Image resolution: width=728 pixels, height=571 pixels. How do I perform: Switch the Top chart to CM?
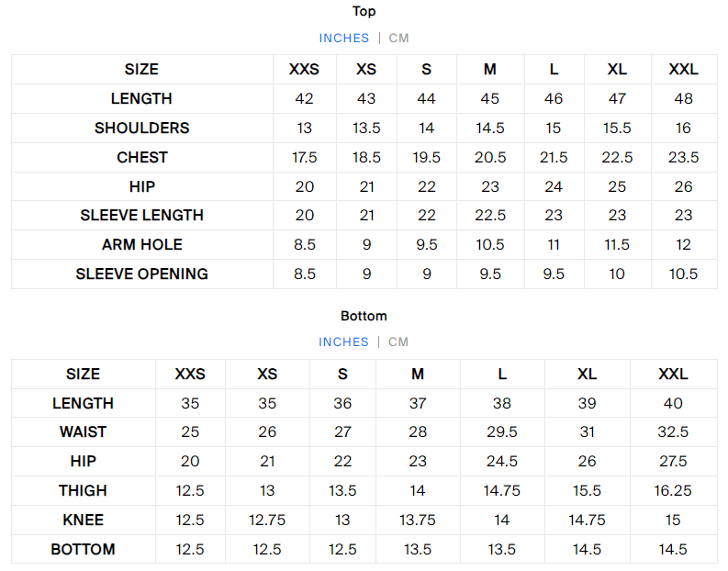399,38
